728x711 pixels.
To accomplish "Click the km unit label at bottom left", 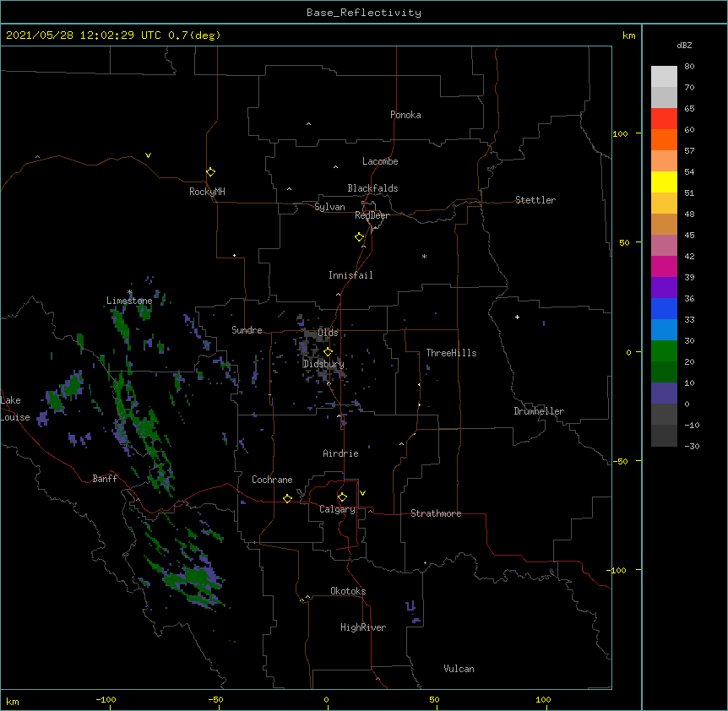I will coord(13,701).
